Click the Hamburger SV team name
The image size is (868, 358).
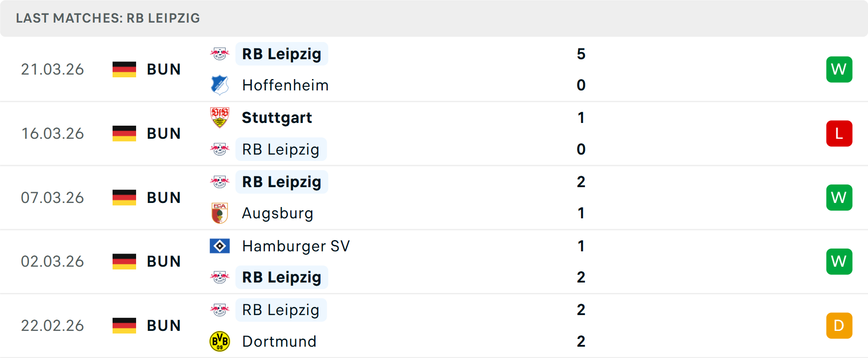[296, 246]
